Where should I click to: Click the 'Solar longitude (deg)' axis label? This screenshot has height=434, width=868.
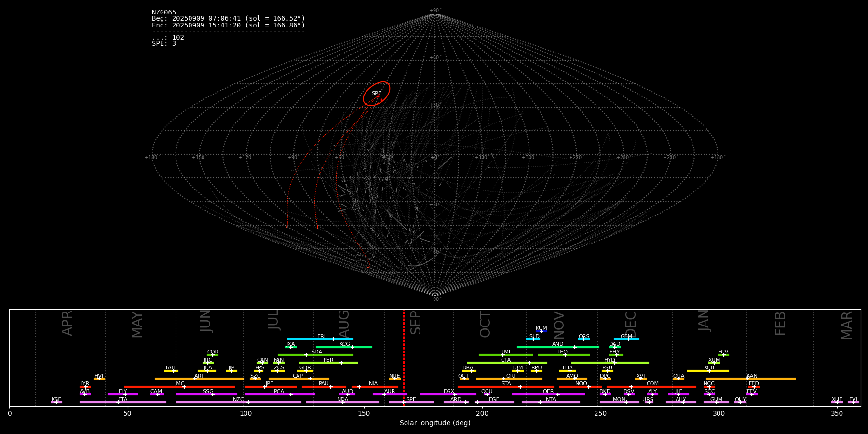pyautogui.click(x=435, y=423)
